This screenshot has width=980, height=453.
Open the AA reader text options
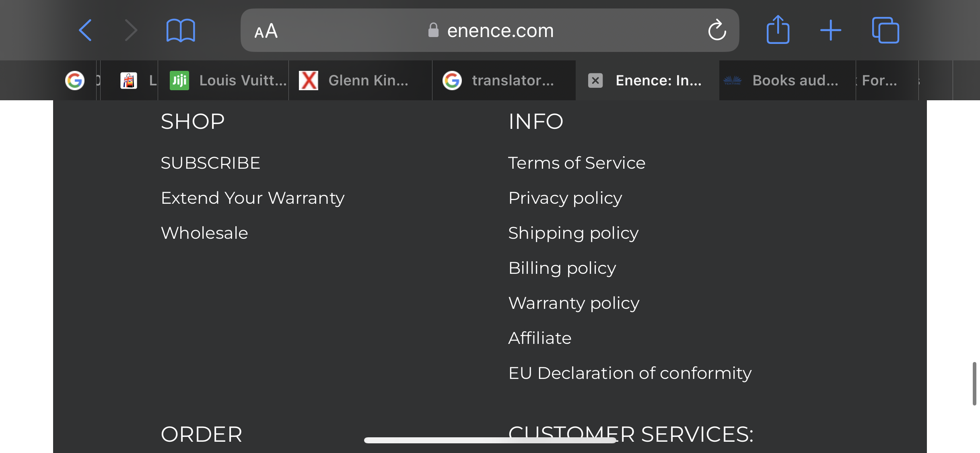(x=266, y=31)
